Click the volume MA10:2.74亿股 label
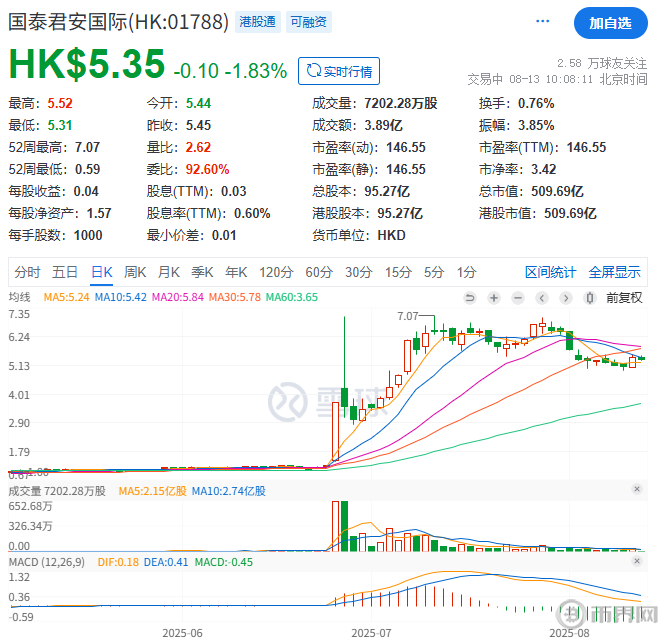 pyautogui.click(x=229, y=491)
